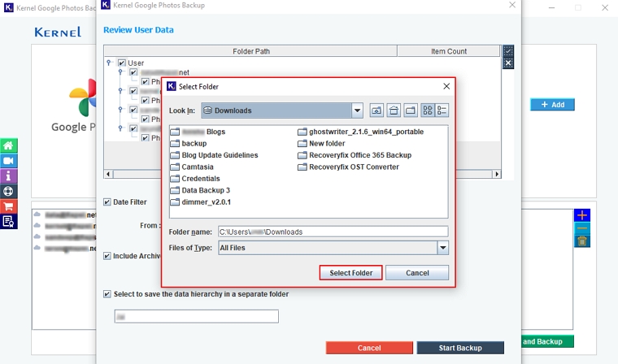Click the green and Backup button
This screenshot has height=364, width=618.
(547, 341)
